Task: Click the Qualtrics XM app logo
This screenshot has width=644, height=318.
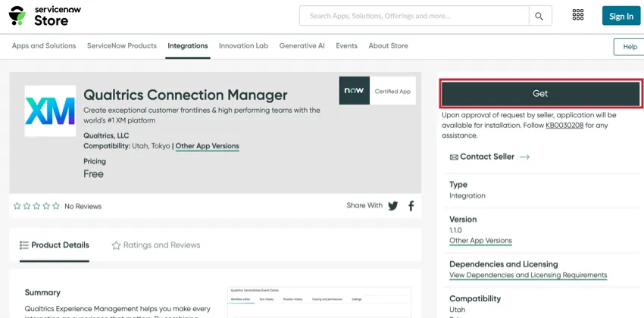Action: 50,111
